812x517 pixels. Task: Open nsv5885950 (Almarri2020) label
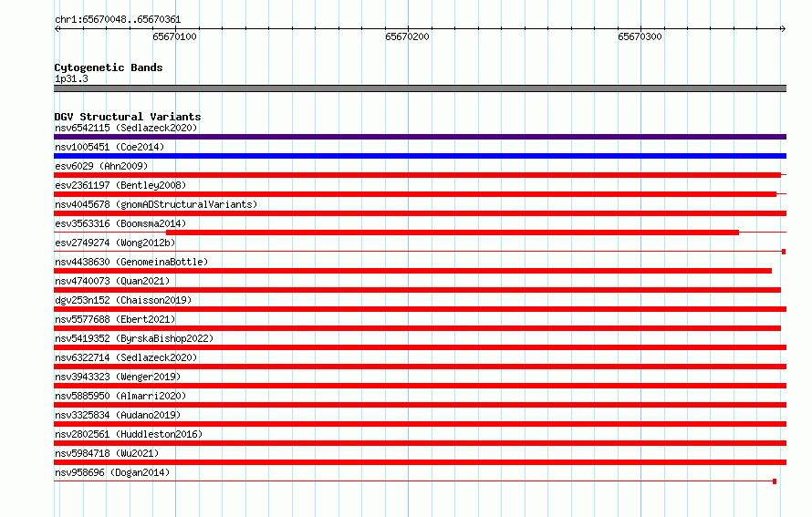click(120, 396)
